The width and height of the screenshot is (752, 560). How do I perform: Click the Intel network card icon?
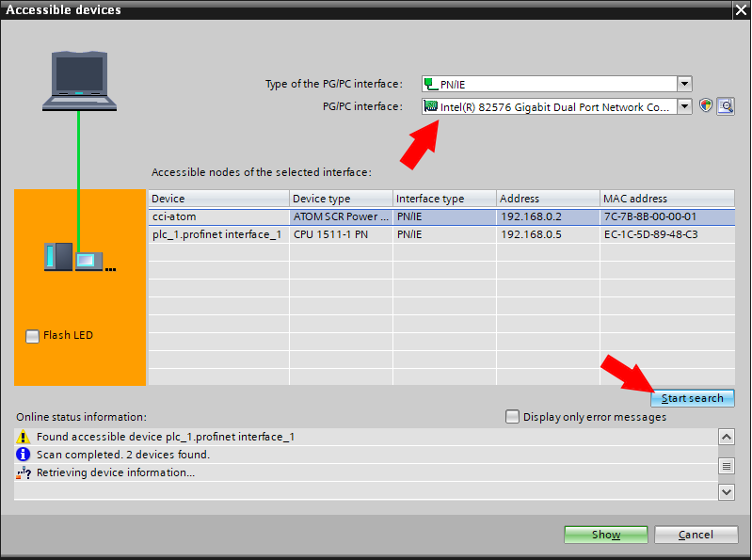(x=431, y=106)
